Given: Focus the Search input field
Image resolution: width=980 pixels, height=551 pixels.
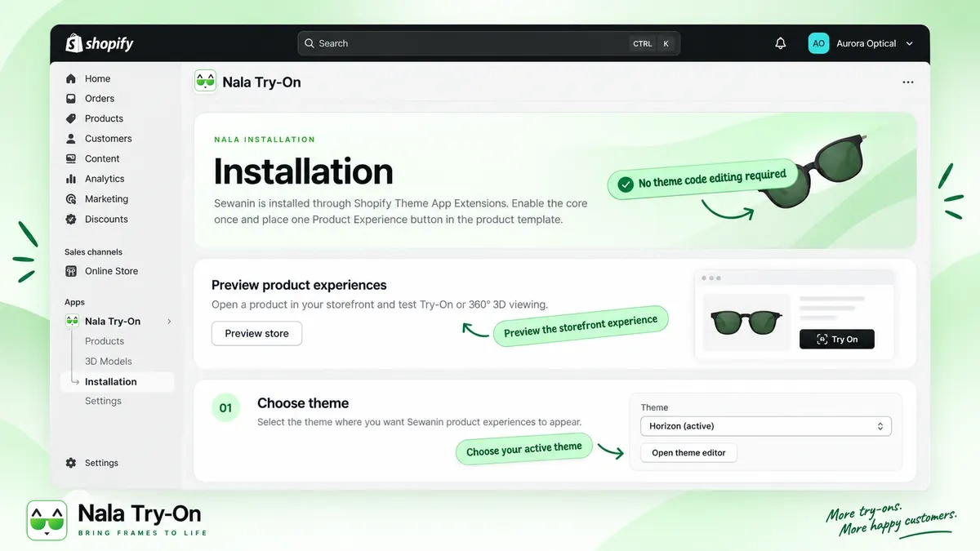Looking at the screenshot, I should (488, 43).
